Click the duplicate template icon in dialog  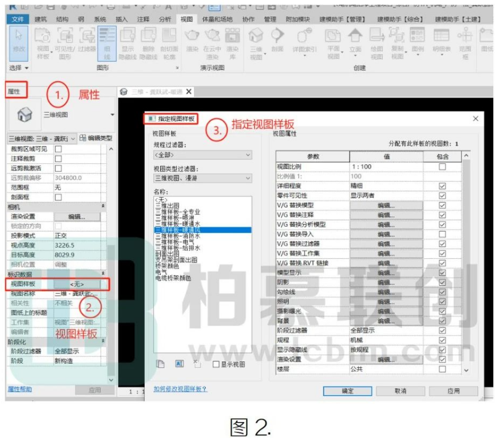160,364
